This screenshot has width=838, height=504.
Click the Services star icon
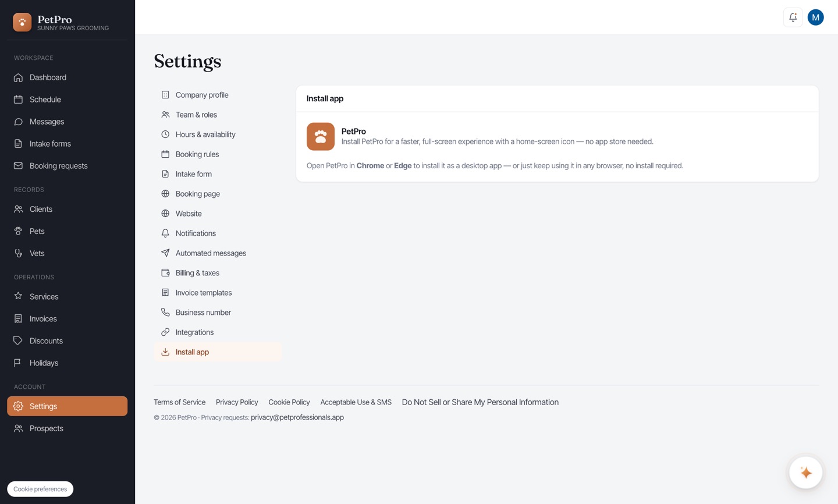coord(18,296)
